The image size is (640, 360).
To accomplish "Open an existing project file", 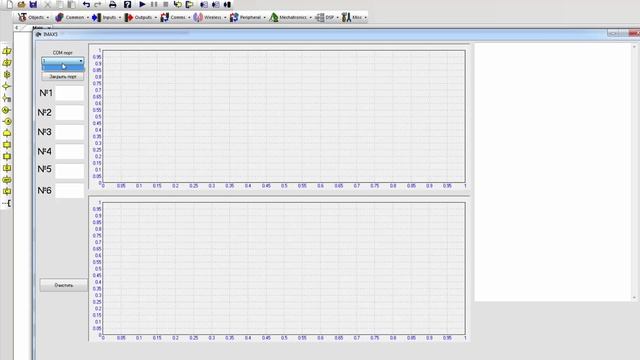I will coord(22,4).
